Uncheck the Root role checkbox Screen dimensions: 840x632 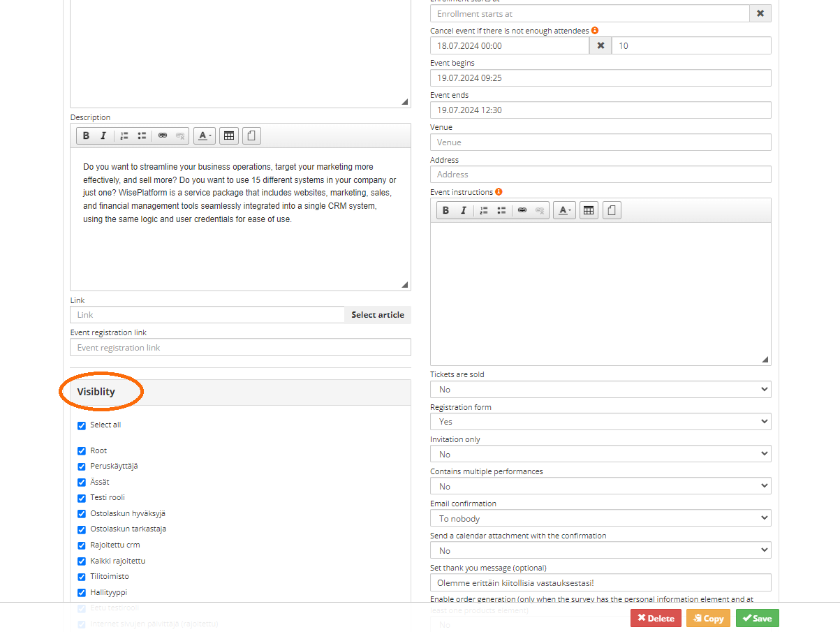coord(82,451)
